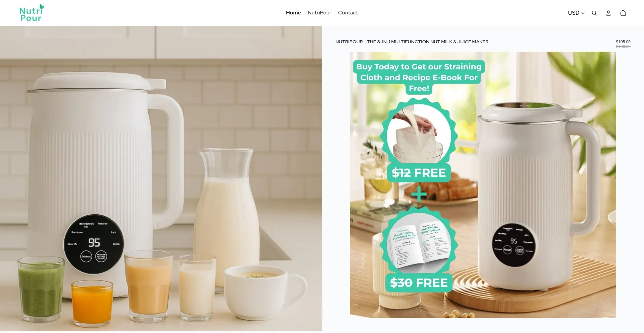Image resolution: width=644 pixels, height=333 pixels.
Task: Click the green plus sign in promo
Action: coord(419,194)
